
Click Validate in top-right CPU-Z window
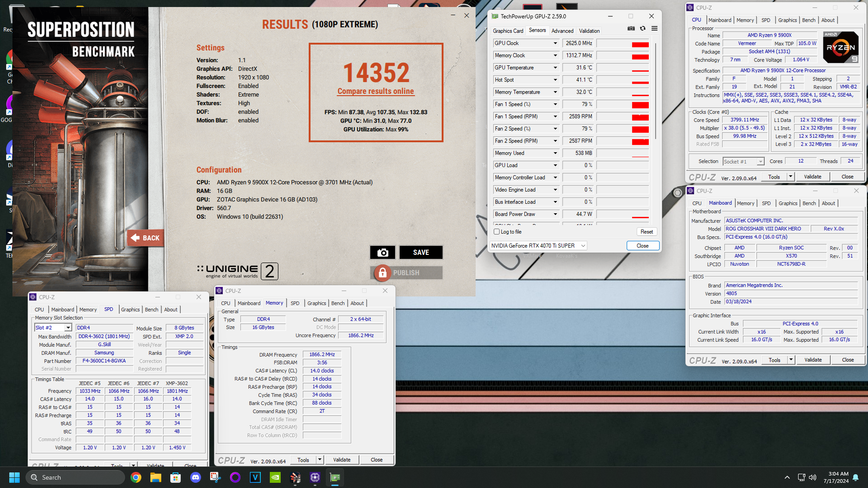click(x=812, y=177)
